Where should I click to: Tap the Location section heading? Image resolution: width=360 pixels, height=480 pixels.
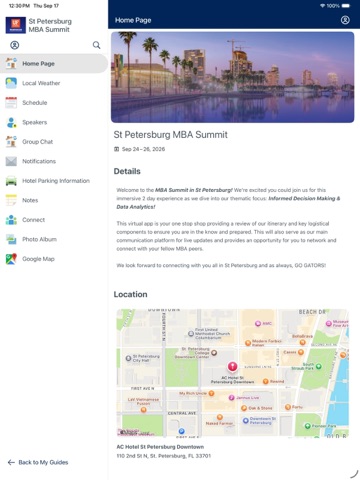[x=130, y=294]
